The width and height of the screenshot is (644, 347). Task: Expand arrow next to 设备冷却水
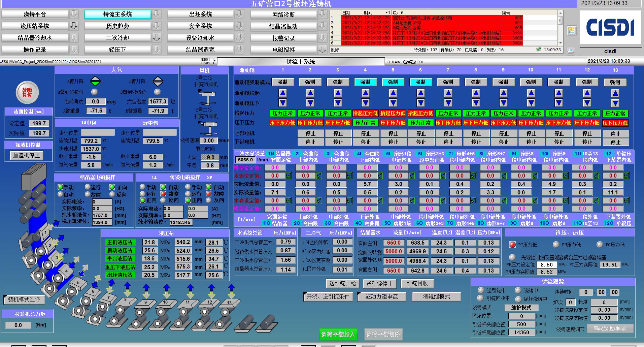click(x=239, y=38)
